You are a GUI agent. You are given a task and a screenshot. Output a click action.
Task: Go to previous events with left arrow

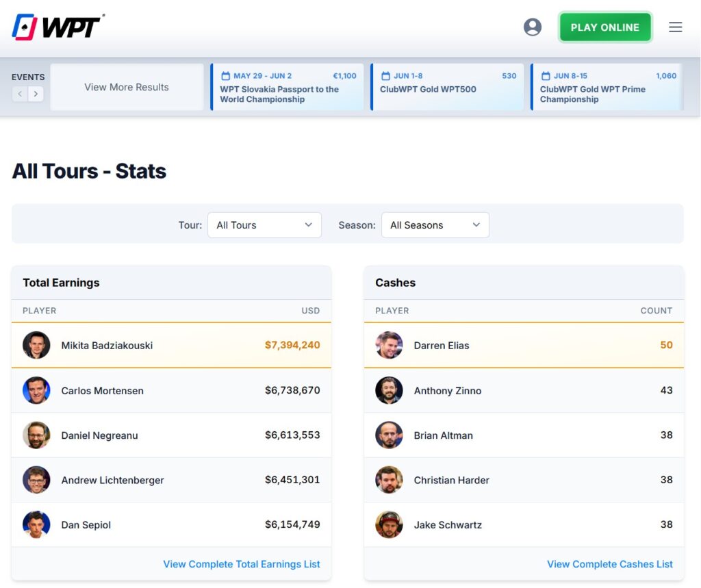20,94
